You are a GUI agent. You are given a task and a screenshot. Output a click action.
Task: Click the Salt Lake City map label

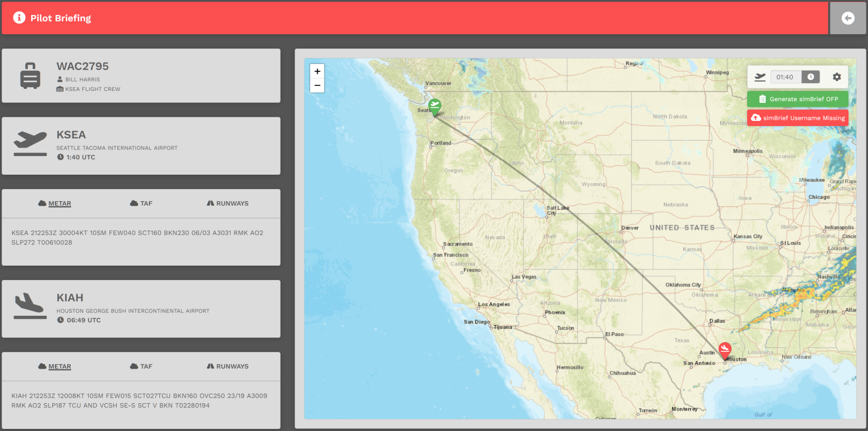[x=557, y=210]
